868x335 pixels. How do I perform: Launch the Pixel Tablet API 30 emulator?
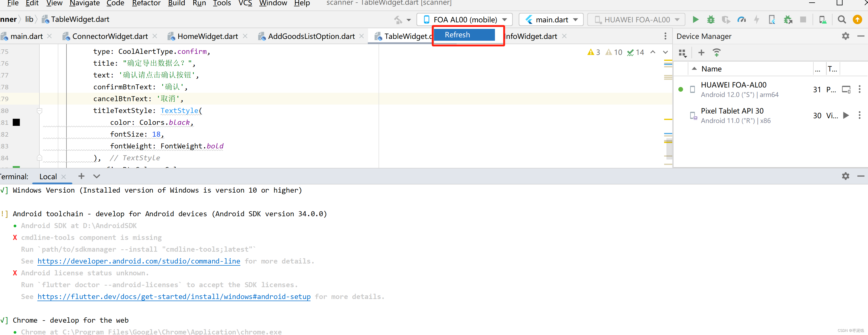tap(846, 115)
